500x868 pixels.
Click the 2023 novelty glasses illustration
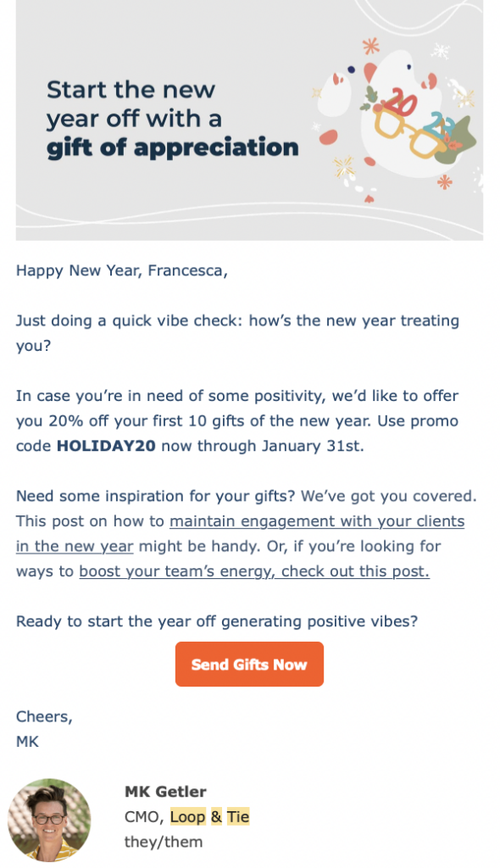(x=414, y=124)
